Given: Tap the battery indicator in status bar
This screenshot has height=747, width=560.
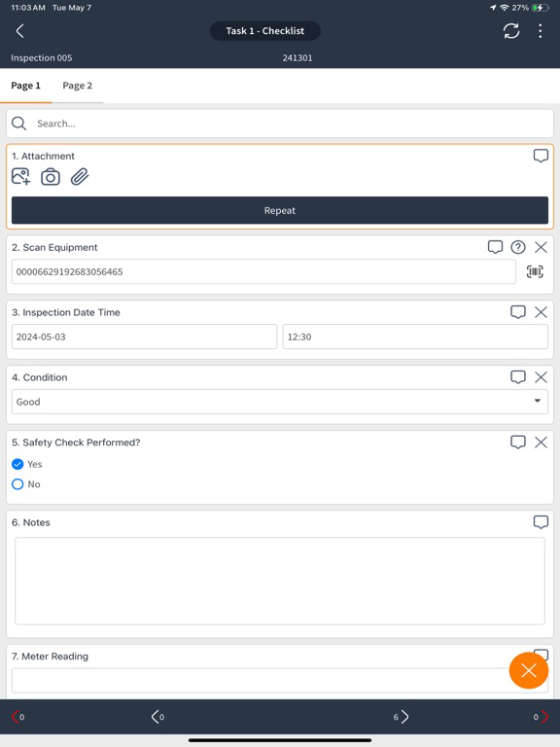Looking at the screenshot, I should pyautogui.click(x=541, y=8).
